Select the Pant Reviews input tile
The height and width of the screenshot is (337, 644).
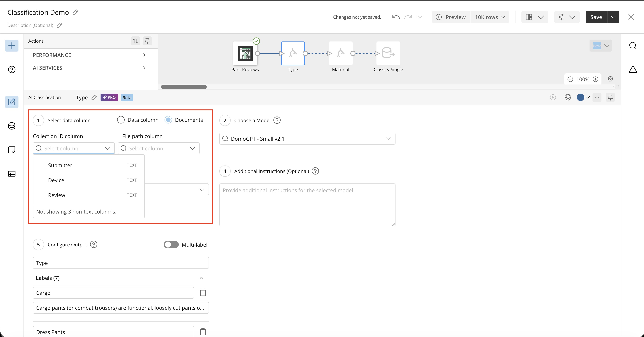[245, 53]
